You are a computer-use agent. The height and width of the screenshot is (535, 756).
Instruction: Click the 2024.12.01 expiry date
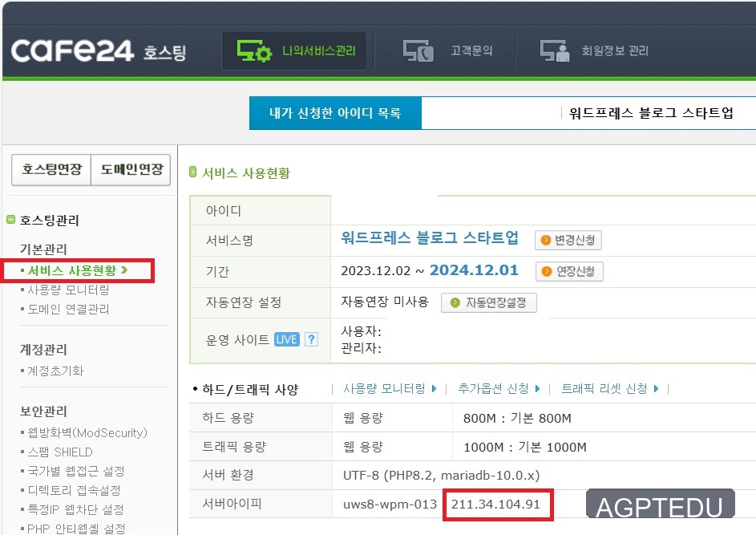(x=474, y=270)
